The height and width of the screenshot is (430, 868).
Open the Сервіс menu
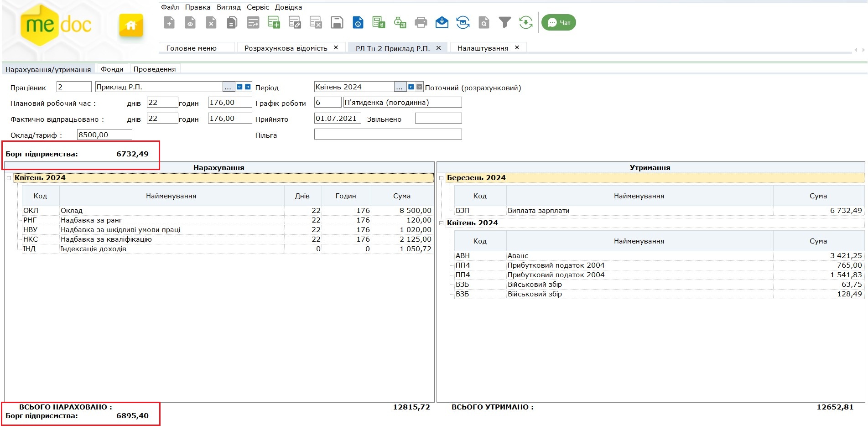coord(258,7)
